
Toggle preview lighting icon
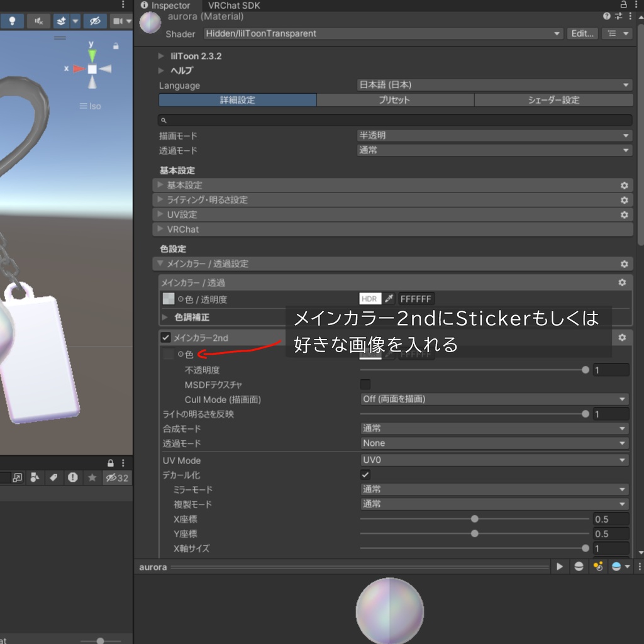point(598,567)
